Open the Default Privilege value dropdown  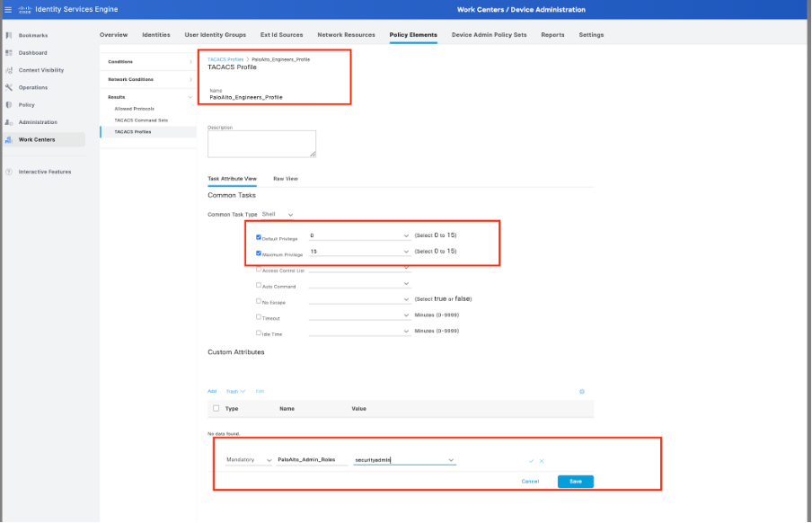click(359, 235)
